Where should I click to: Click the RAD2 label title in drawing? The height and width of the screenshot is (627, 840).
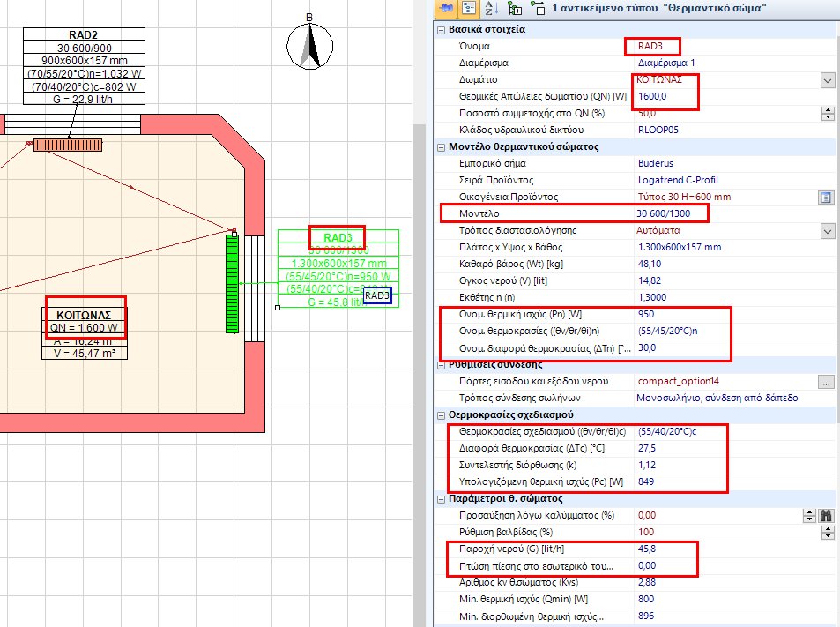tap(84, 35)
